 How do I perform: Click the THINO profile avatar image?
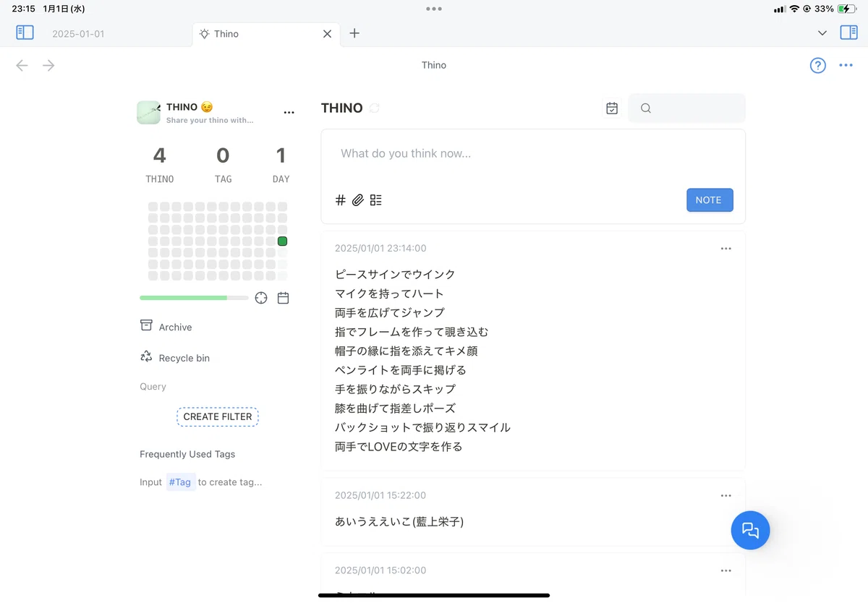coord(148,113)
